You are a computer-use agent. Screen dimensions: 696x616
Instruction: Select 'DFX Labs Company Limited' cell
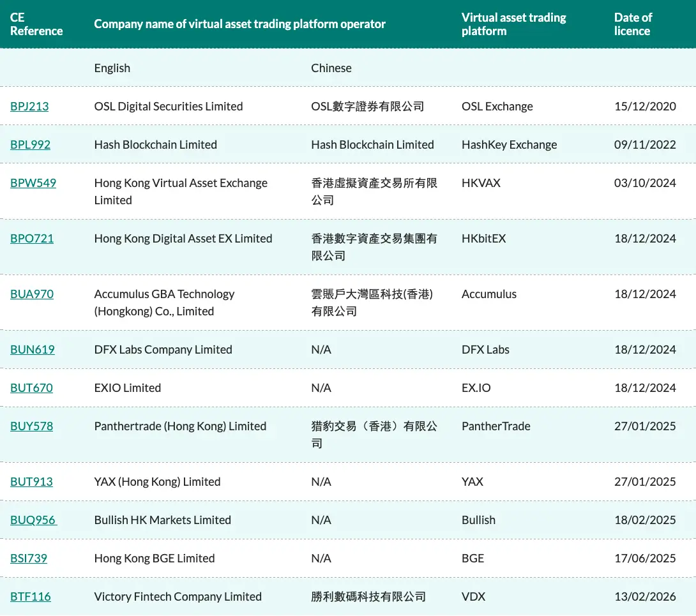click(163, 350)
